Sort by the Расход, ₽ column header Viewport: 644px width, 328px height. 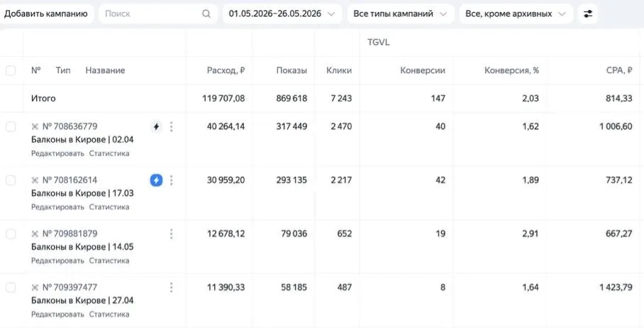[226, 71]
